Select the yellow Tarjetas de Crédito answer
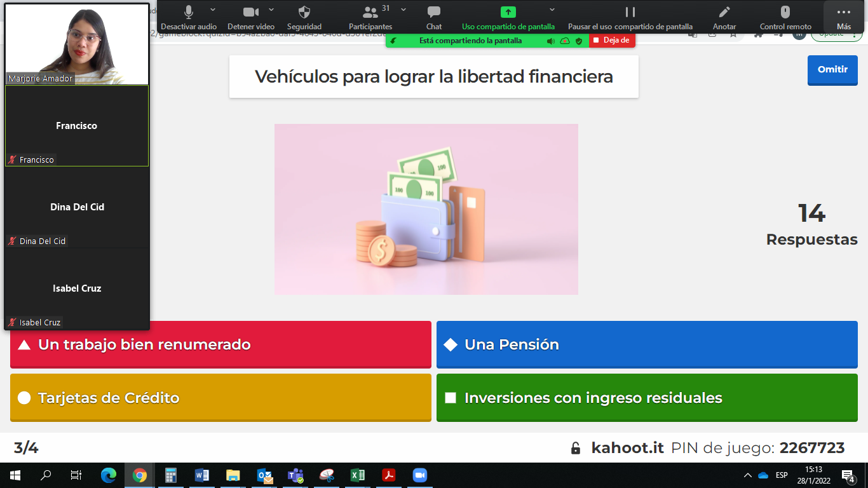Viewport: 868px width, 488px height. (x=220, y=398)
